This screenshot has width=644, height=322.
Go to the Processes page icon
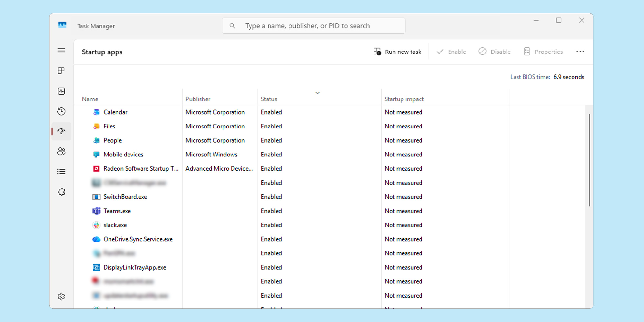point(61,71)
